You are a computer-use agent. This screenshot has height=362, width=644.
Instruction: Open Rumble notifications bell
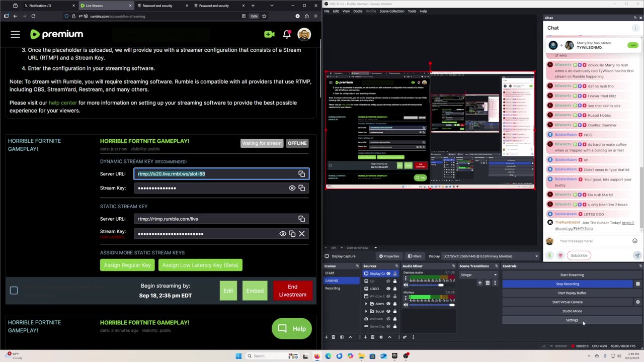[x=287, y=34]
